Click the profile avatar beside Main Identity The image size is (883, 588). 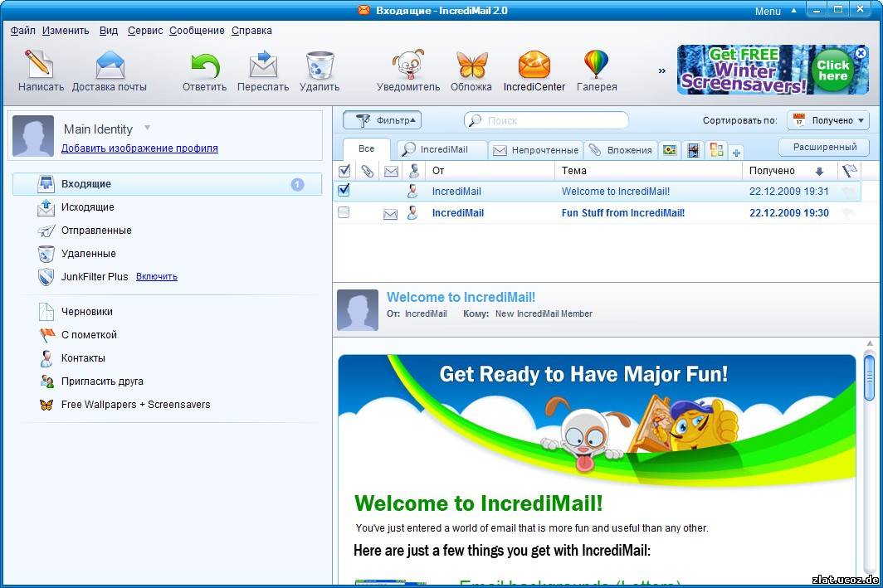[33, 136]
